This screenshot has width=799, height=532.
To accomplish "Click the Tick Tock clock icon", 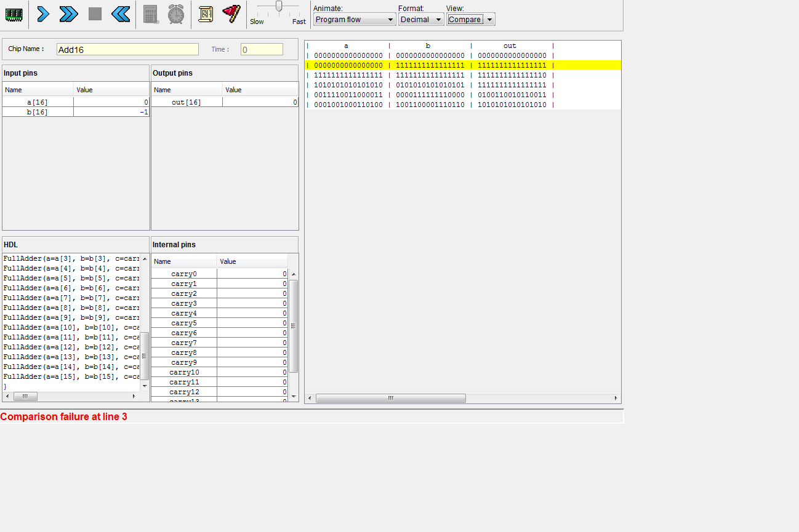I will [x=176, y=14].
